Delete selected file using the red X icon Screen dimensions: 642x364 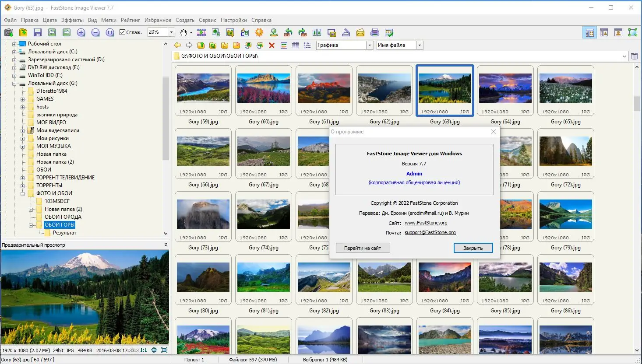(271, 45)
